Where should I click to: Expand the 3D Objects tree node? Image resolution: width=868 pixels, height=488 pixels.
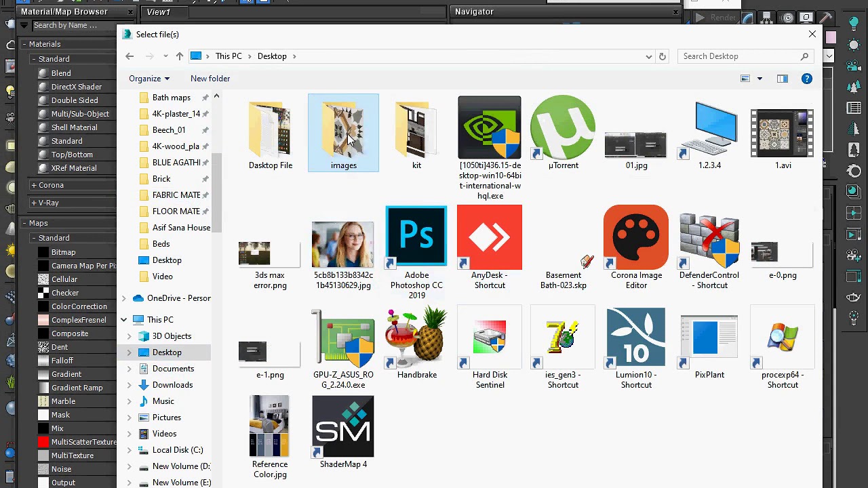click(x=130, y=336)
